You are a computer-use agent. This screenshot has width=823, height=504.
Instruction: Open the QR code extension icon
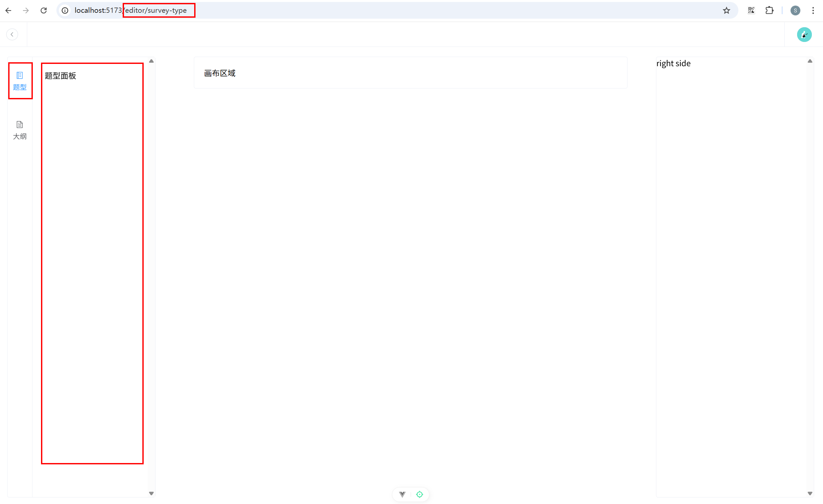pos(751,10)
